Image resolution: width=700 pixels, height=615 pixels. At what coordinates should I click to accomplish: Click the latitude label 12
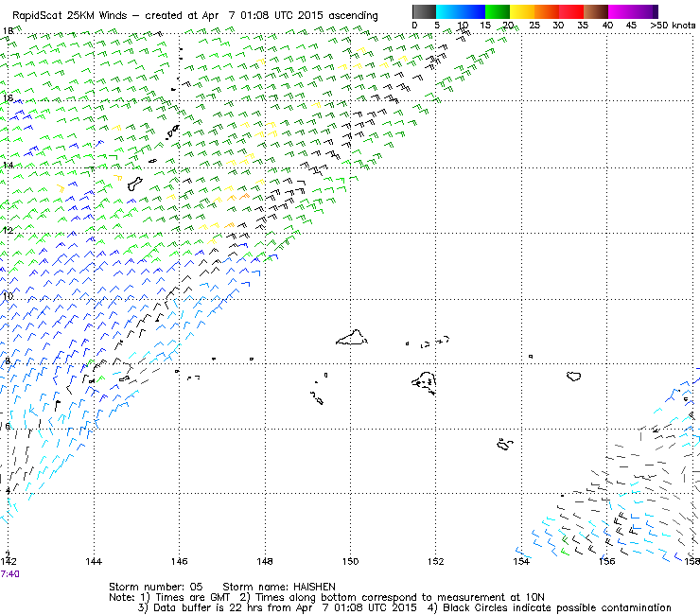pos(8,231)
